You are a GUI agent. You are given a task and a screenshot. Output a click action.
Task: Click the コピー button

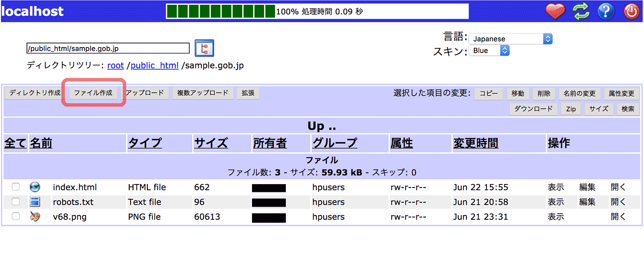tap(489, 94)
